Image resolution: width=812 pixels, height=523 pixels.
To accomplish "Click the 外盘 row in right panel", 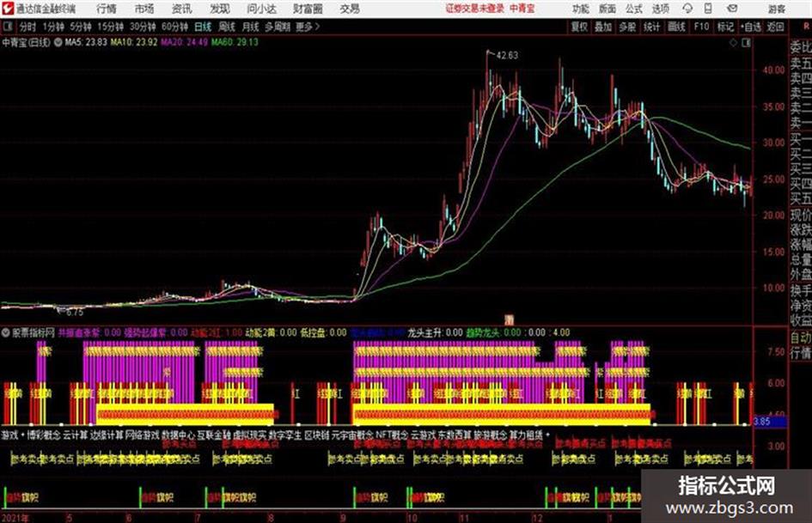I will (801, 275).
